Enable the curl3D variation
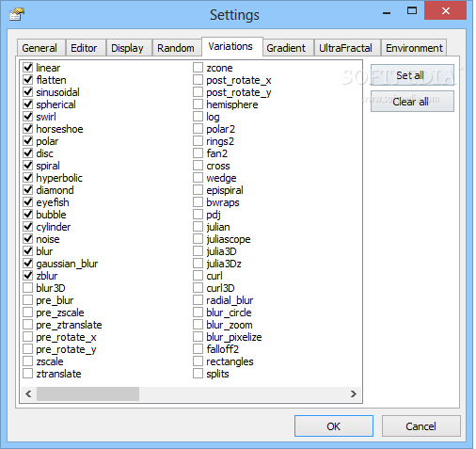The image size is (476, 449). coord(198,287)
